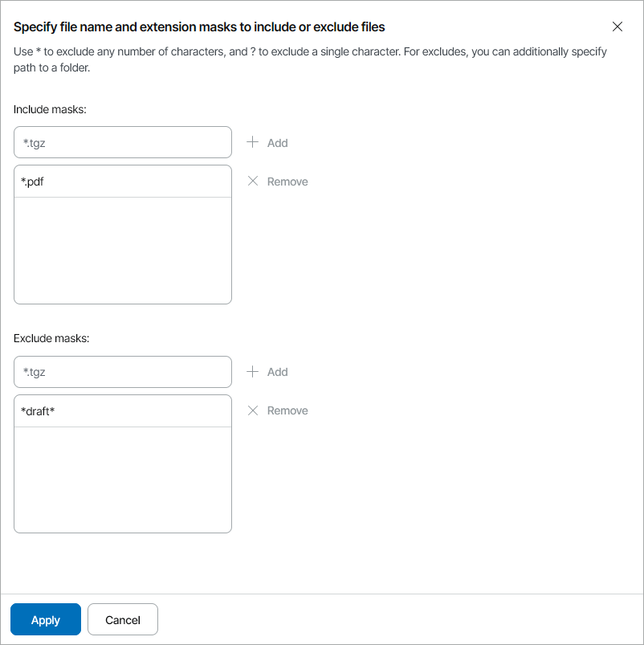The width and height of the screenshot is (644, 645).
Task: Click the dialog title text
Action: coord(199,27)
